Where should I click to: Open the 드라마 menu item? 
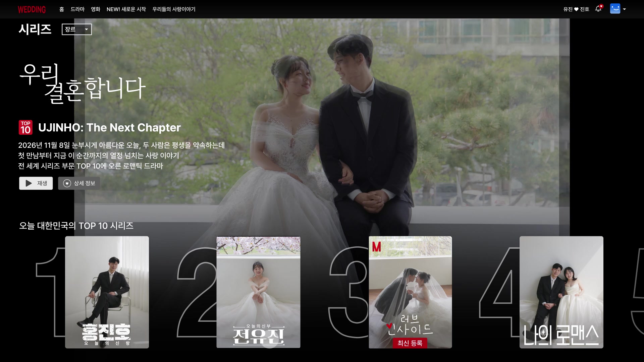point(77,9)
